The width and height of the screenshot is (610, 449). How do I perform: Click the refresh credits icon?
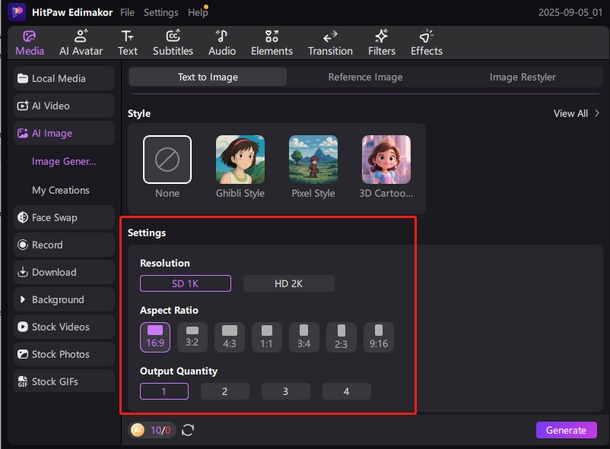[x=188, y=430]
